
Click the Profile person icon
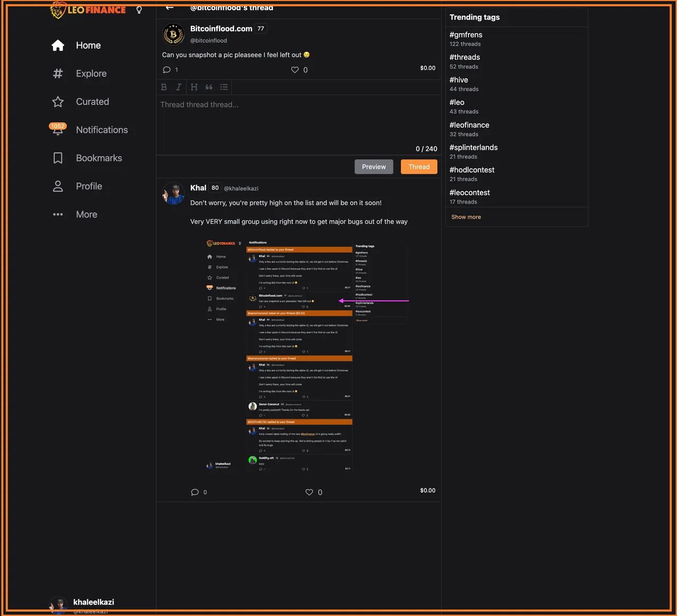tap(58, 186)
